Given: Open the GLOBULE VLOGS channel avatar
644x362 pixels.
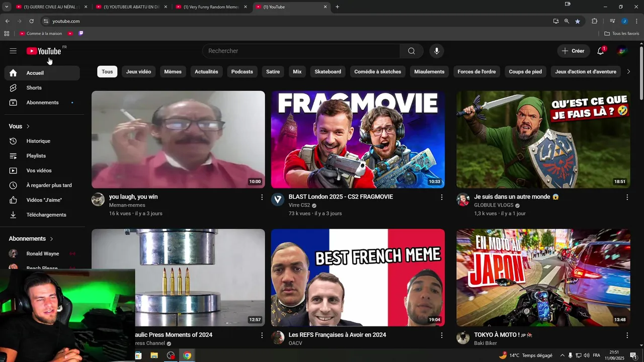Looking at the screenshot, I should coord(463,200).
